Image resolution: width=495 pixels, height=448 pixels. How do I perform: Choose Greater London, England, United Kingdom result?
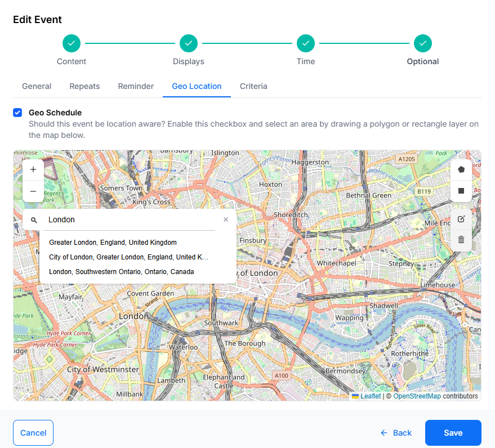click(x=113, y=243)
